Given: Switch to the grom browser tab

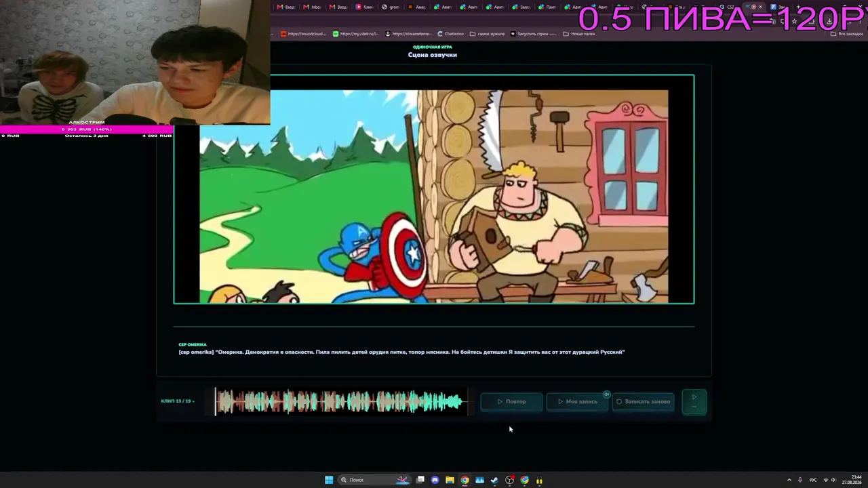Looking at the screenshot, I should pyautogui.click(x=391, y=7).
